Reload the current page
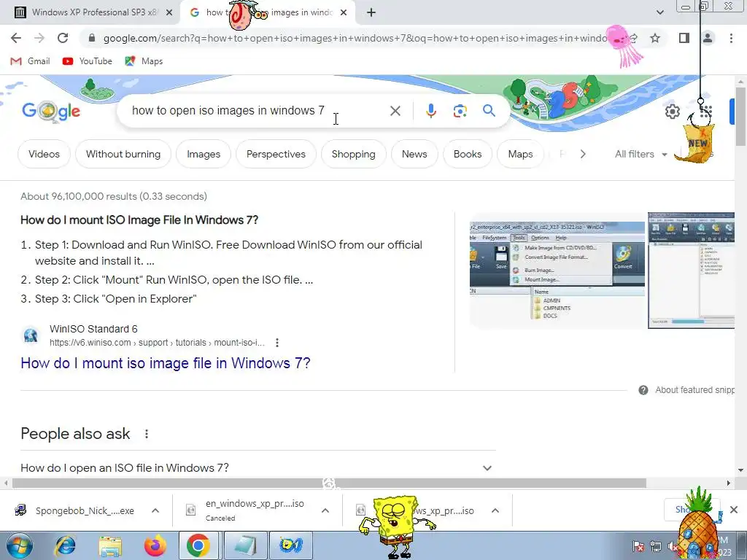The image size is (747, 560). tap(63, 38)
